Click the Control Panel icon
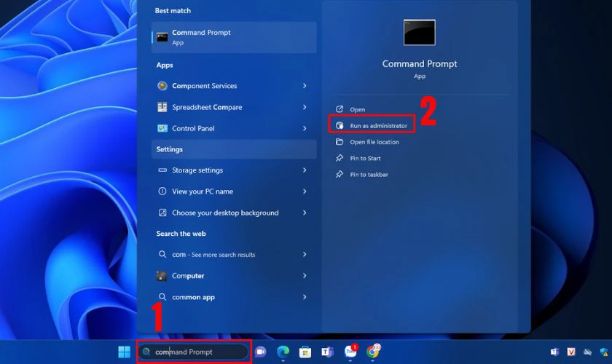612x364 pixels. [162, 128]
